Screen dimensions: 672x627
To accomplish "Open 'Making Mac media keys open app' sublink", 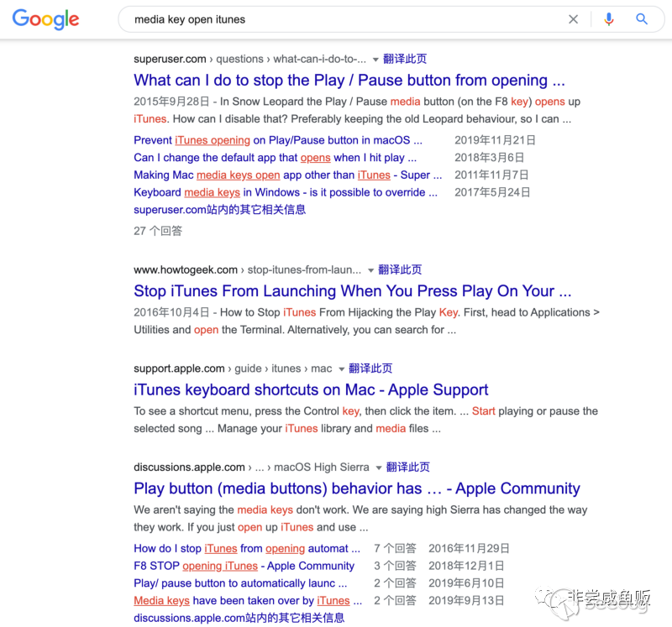I will pos(287,175).
